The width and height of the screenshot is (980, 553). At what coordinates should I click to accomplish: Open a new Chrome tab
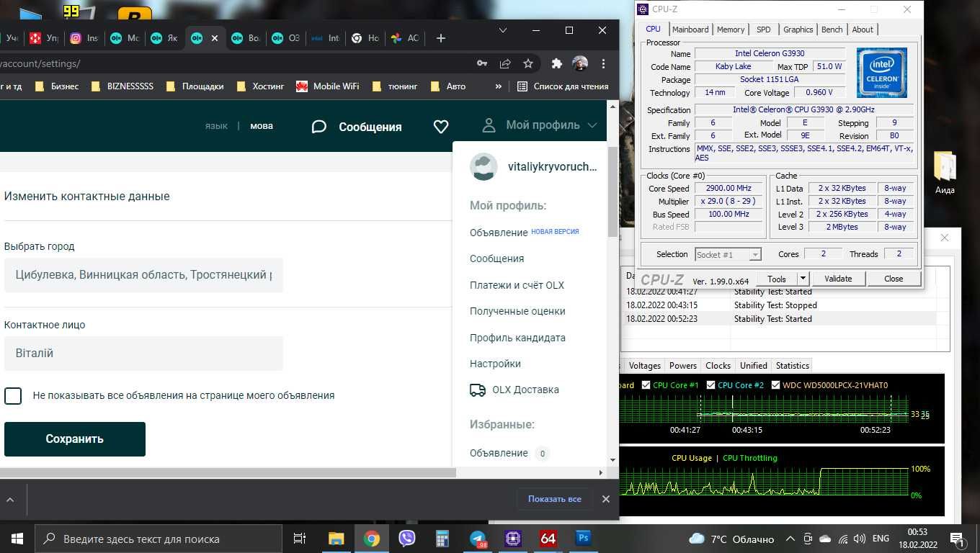coord(441,38)
